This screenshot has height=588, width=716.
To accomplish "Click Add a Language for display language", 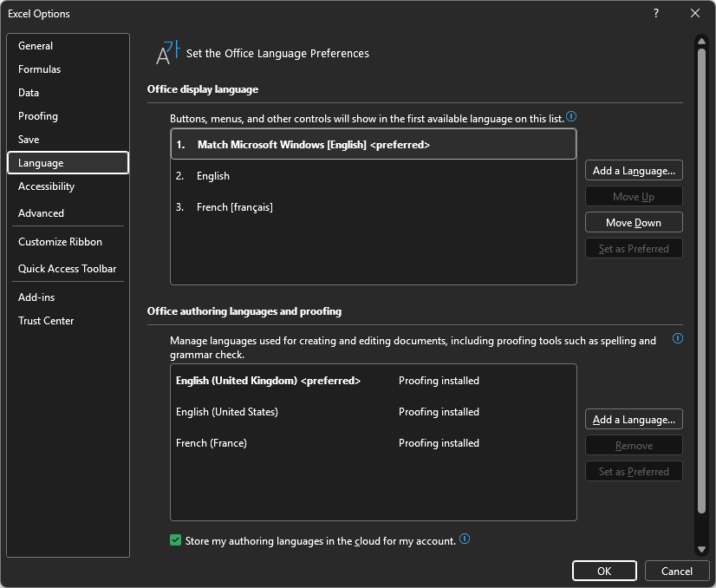I will 634,170.
